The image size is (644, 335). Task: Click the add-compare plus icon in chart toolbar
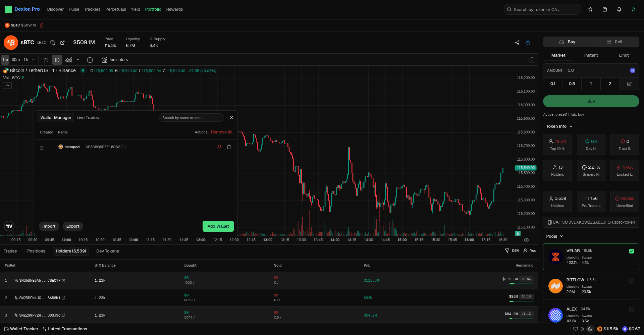click(x=90, y=60)
